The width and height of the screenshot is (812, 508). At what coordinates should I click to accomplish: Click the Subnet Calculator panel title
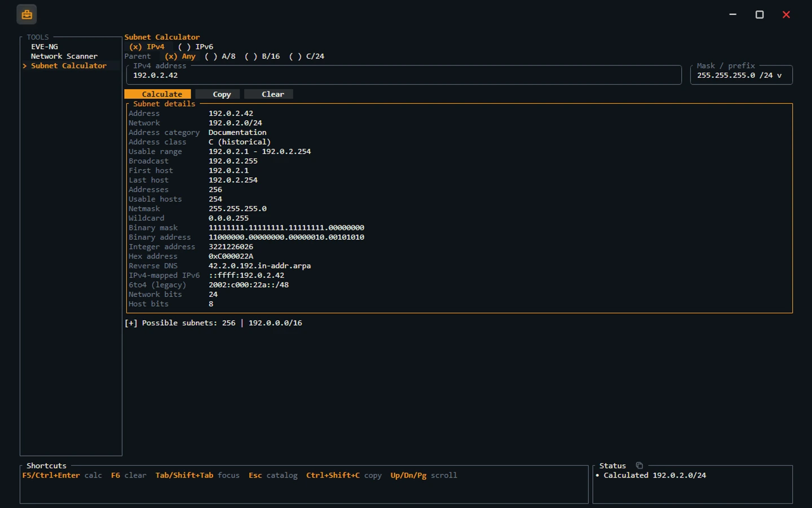click(162, 37)
